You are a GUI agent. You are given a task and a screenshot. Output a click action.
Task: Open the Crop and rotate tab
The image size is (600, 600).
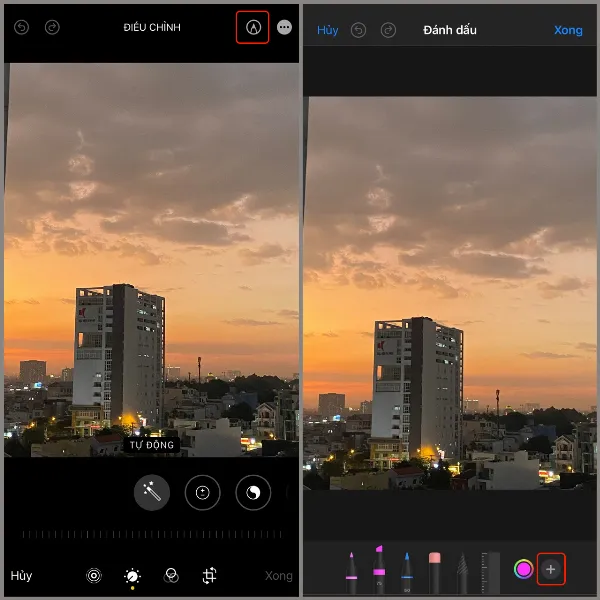coord(210,575)
